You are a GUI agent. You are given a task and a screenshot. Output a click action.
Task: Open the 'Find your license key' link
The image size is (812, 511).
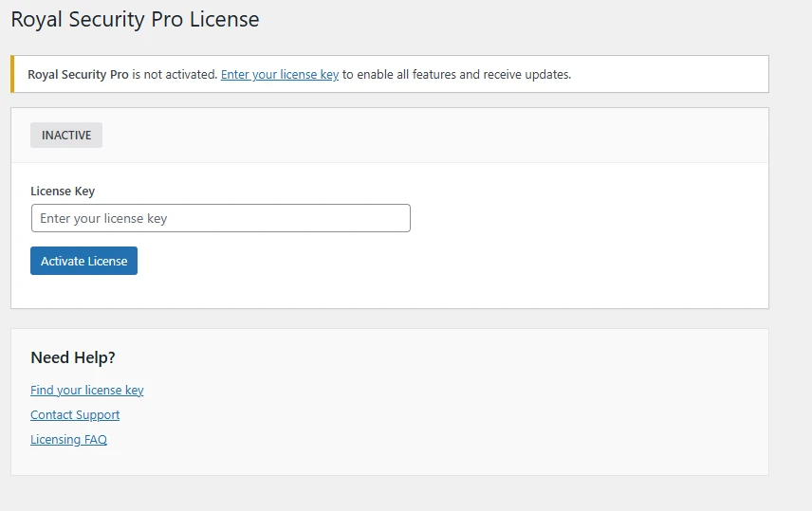click(x=87, y=390)
